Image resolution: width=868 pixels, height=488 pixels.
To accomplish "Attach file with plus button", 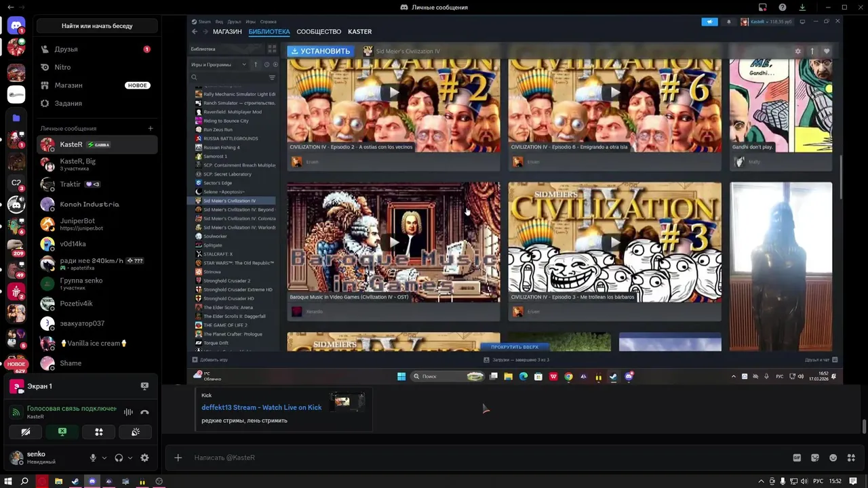I will point(178,457).
